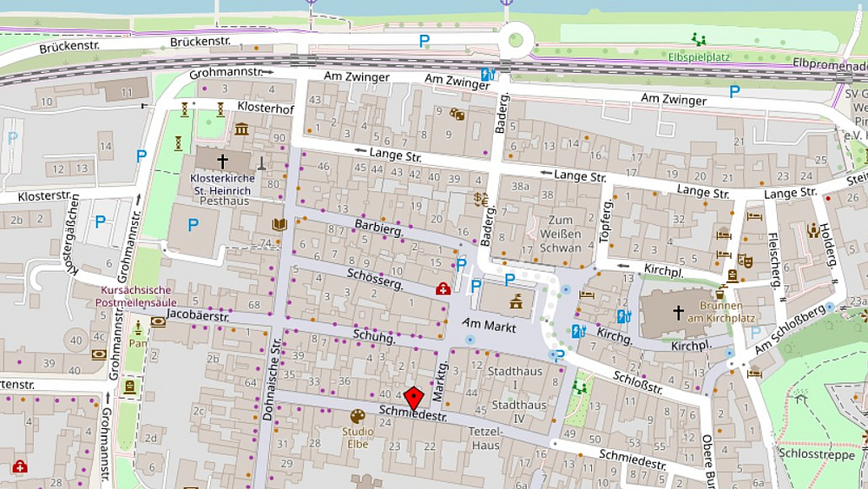
Task: Click the artwork icon beside the Jacobäerstr. label
Action: coord(158,321)
